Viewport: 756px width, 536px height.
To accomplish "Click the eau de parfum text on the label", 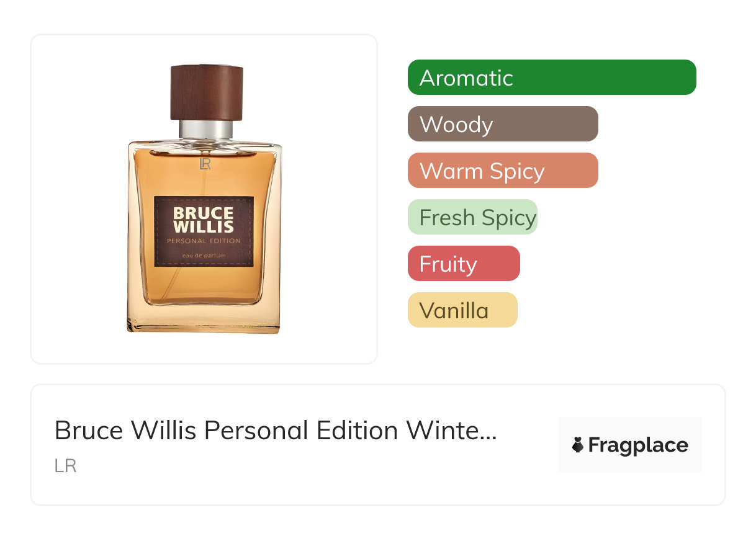I will 204,256.
